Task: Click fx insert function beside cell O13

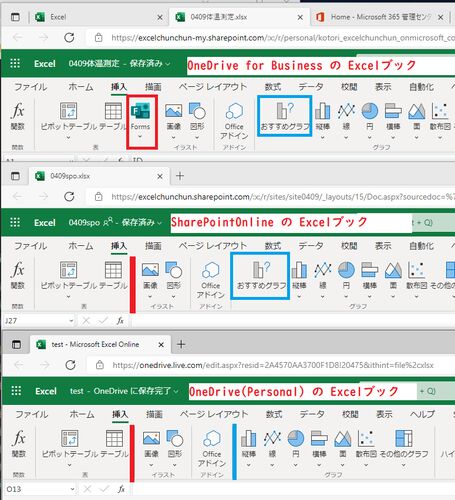Action: (x=121, y=489)
